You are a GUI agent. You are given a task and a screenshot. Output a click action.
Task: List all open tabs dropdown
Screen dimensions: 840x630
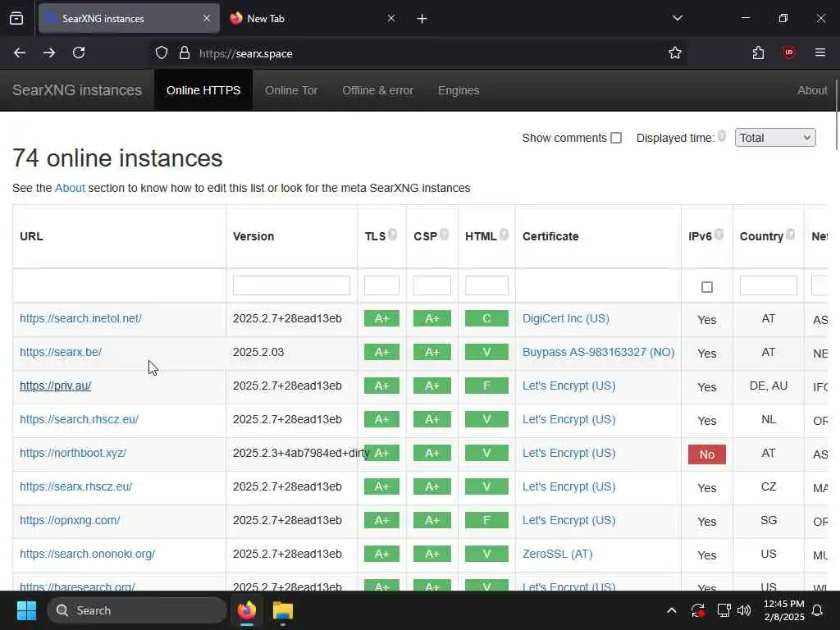pos(677,18)
